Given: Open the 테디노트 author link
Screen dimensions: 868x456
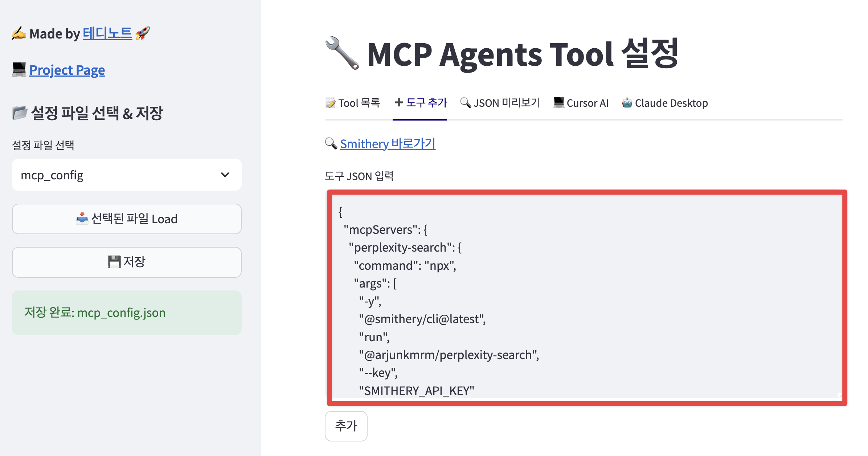Looking at the screenshot, I should coord(107,33).
